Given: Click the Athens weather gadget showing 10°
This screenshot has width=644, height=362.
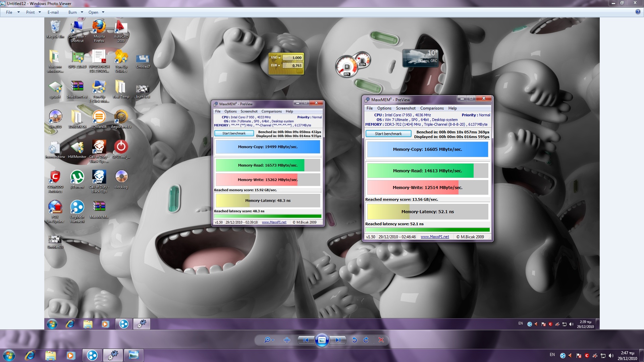Looking at the screenshot, I should 421,58.
